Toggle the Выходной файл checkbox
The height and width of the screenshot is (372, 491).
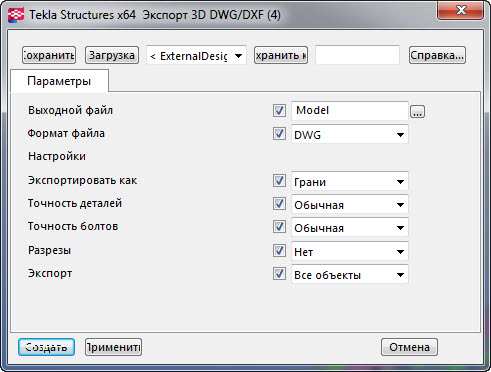(279, 110)
